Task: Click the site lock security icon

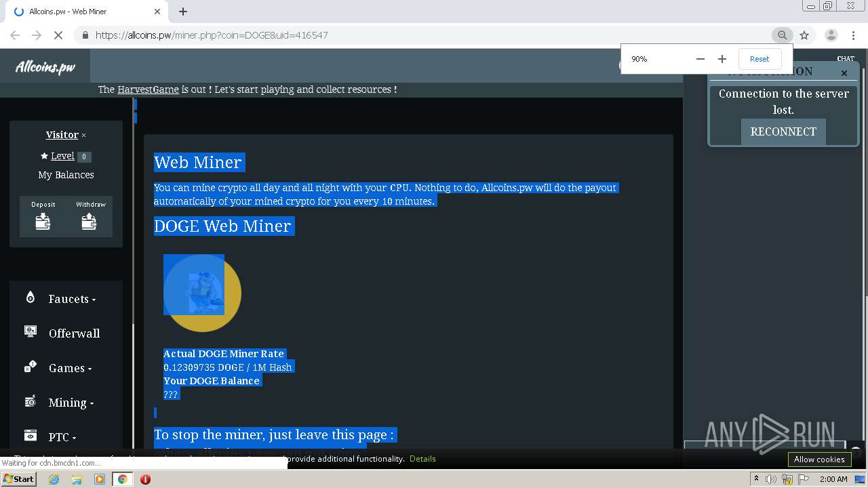Action: [85, 35]
